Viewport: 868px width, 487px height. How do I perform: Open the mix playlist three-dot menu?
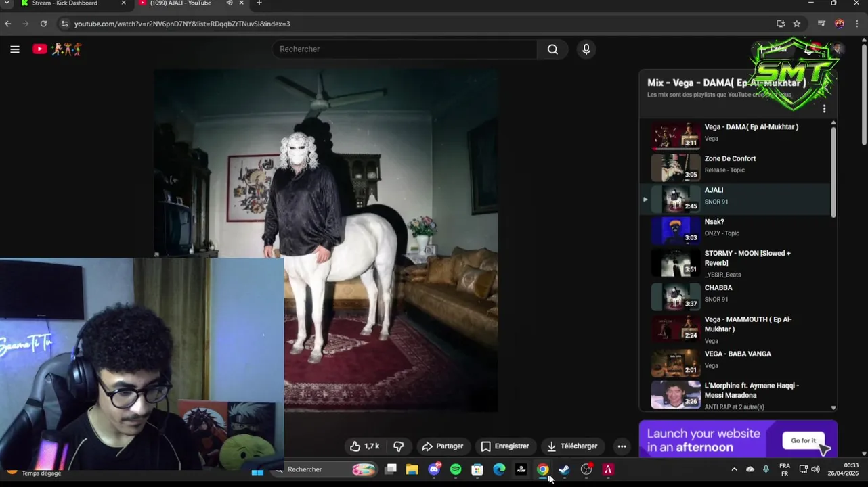[824, 109]
